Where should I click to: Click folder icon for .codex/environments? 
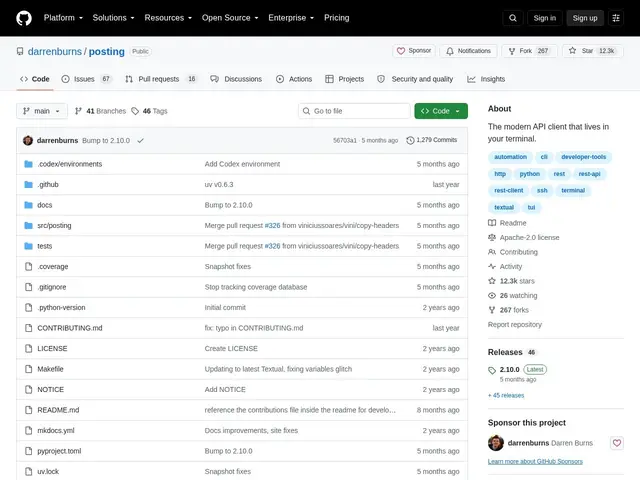(28, 164)
